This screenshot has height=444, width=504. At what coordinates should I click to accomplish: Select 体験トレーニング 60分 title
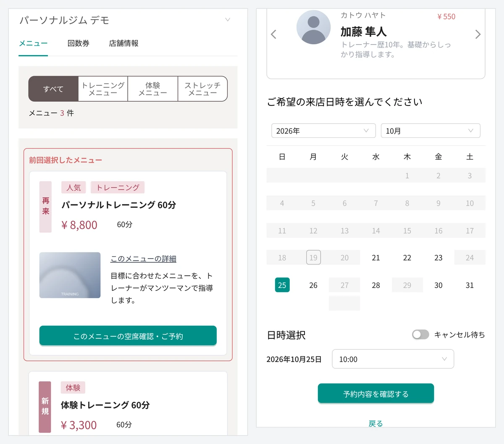tap(105, 405)
